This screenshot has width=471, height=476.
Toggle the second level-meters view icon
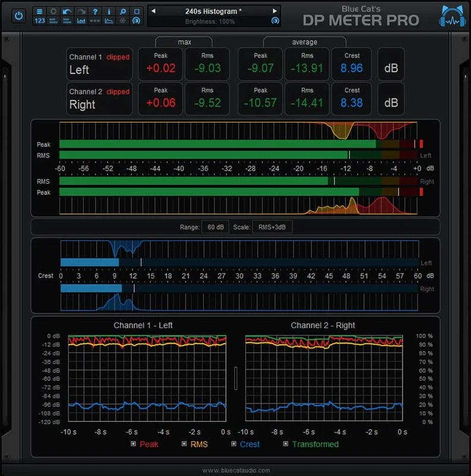click(x=67, y=21)
